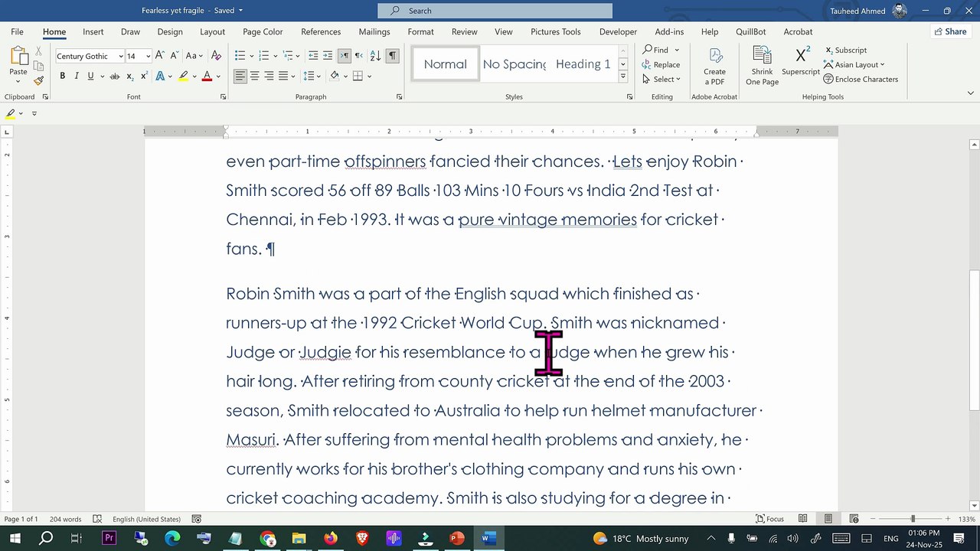
Task: Switch to the Layout tab
Action: [212, 31]
